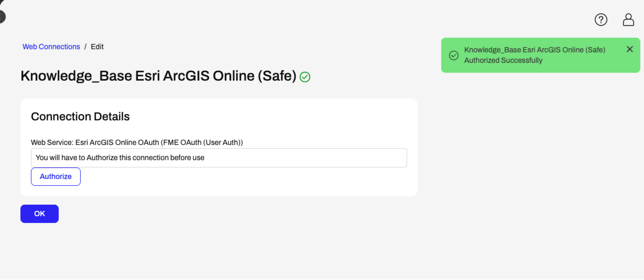Click the Authorize button
This screenshot has height=280, width=644.
point(56,177)
